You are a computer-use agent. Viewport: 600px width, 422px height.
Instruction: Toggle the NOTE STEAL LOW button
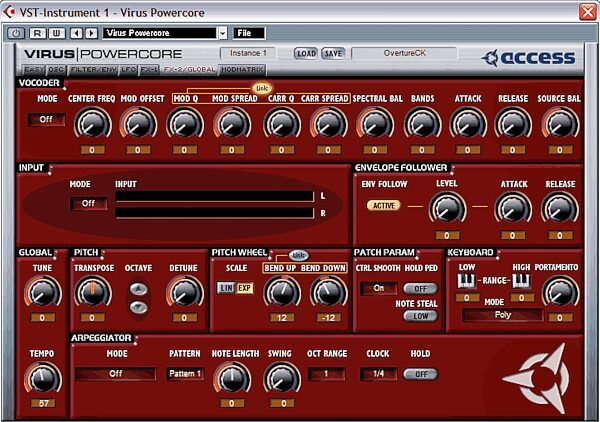coord(421,316)
